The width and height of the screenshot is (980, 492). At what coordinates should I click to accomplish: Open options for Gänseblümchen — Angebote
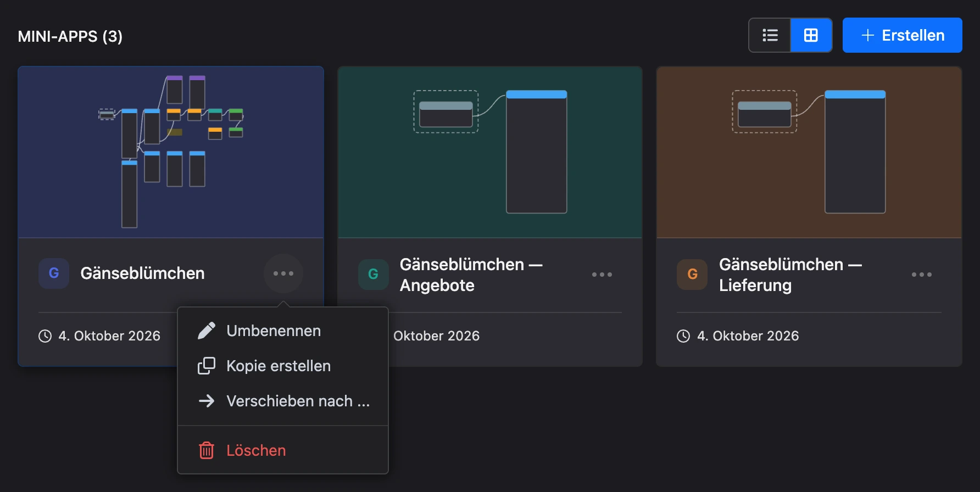click(602, 275)
